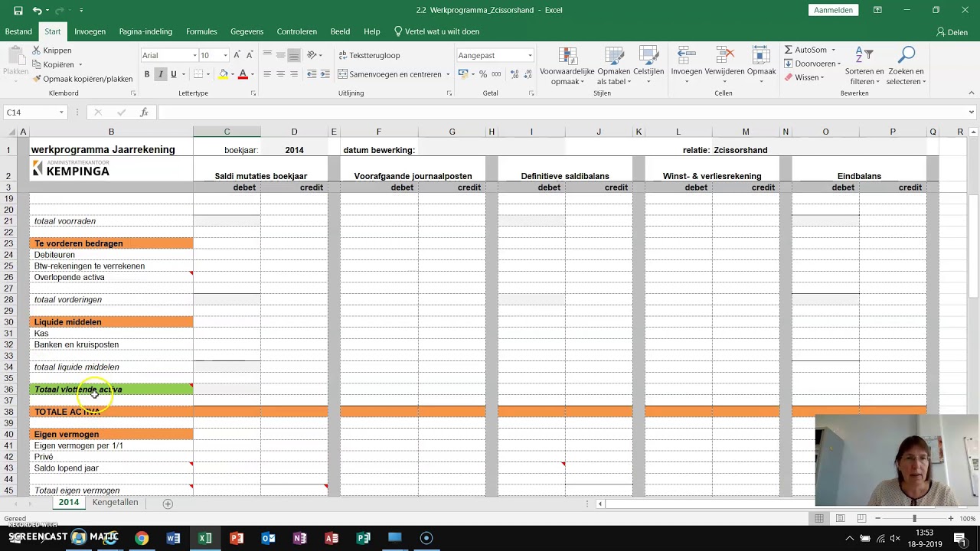Enable Tekstterugloop text wrapping

point(369,55)
